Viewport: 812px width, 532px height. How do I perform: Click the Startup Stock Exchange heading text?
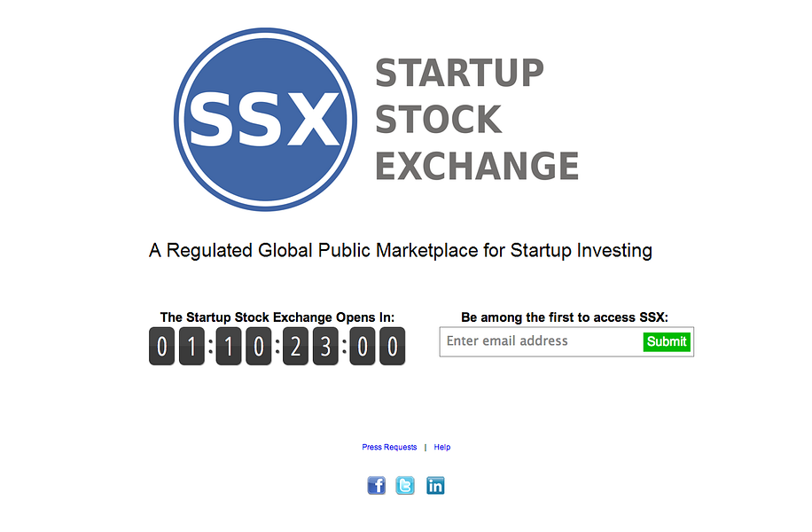pyautogui.click(x=477, y=118)
